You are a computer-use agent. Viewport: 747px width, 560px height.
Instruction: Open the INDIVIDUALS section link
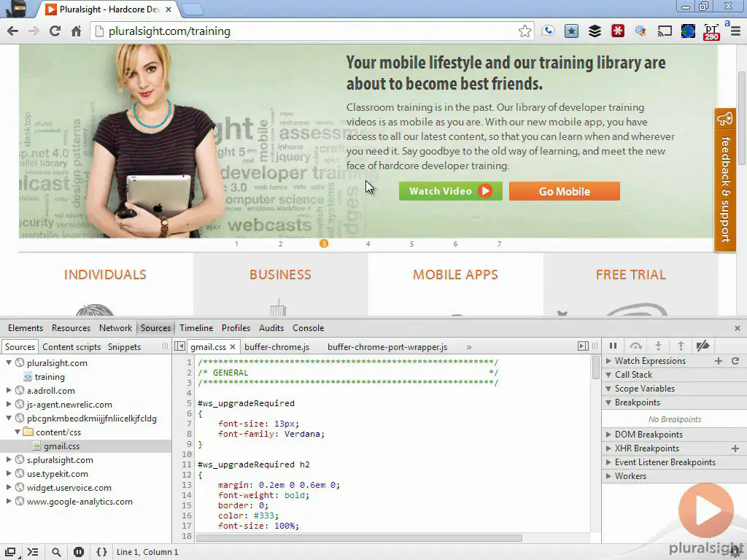click(x=105, y=275)
